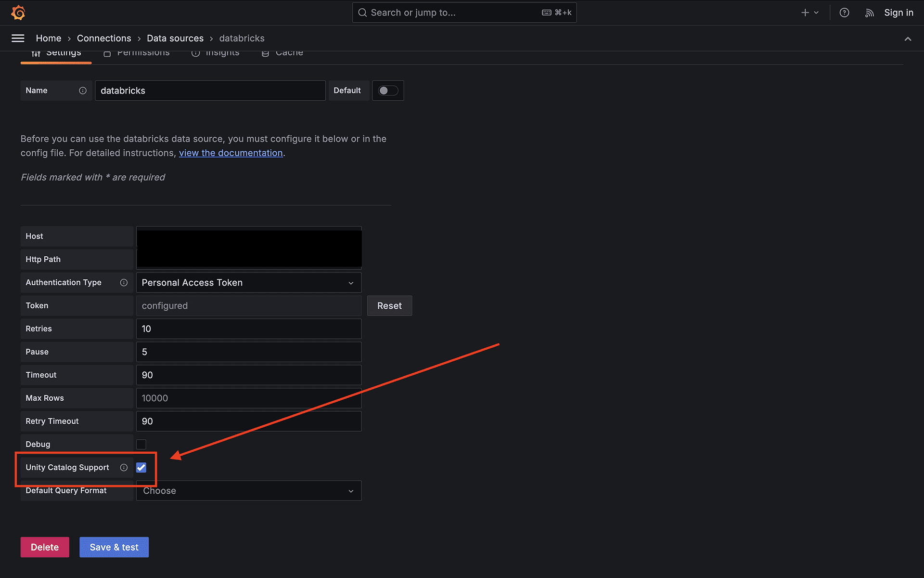Viewport: 924px width, 578px height.
Task: Click the Grafana logo
Action: point(17,13)
